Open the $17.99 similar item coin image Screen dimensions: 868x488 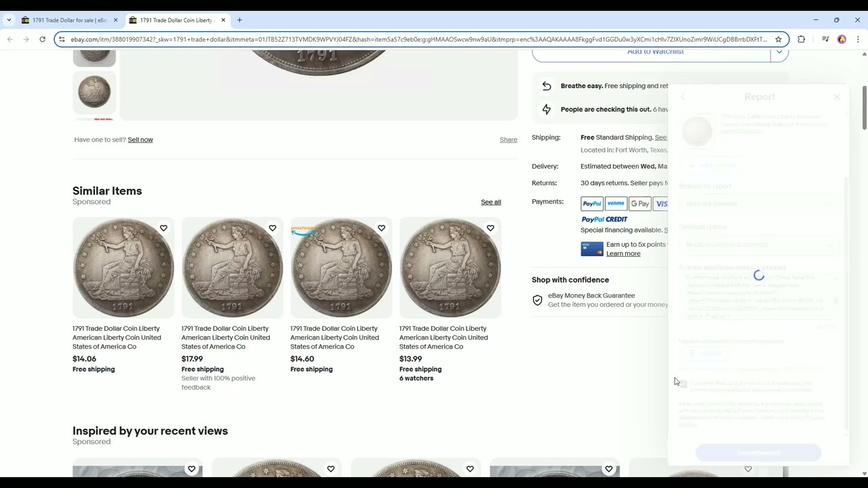tap(232, 268)
